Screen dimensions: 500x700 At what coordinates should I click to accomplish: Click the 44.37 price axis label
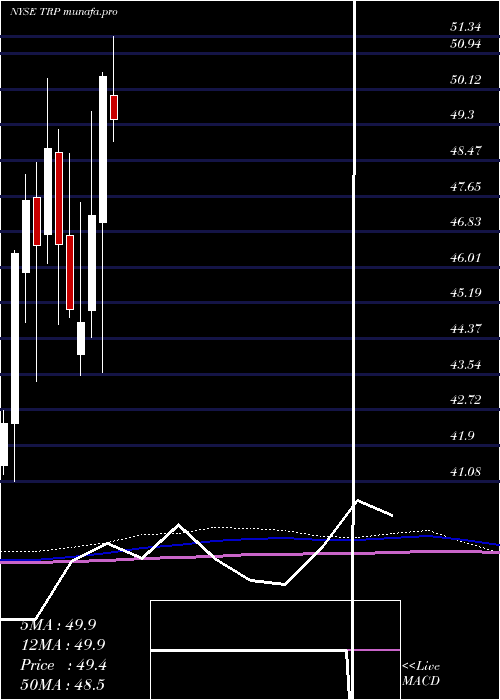click(x=466, y=329)
